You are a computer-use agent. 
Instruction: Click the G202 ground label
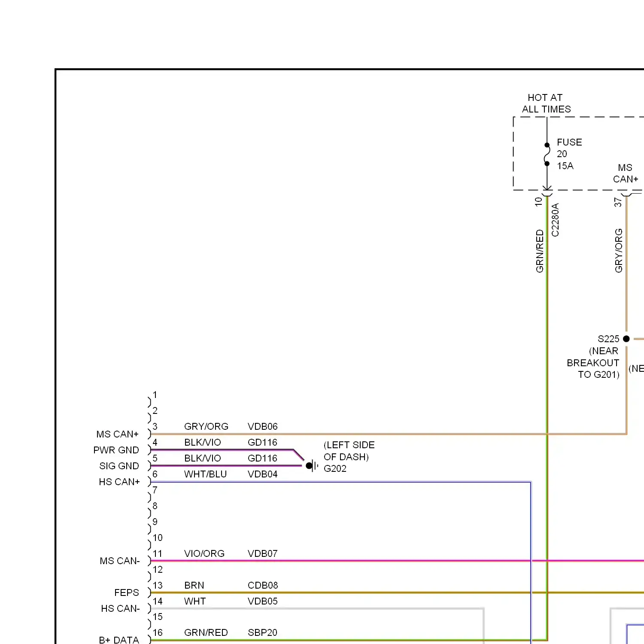335,468
